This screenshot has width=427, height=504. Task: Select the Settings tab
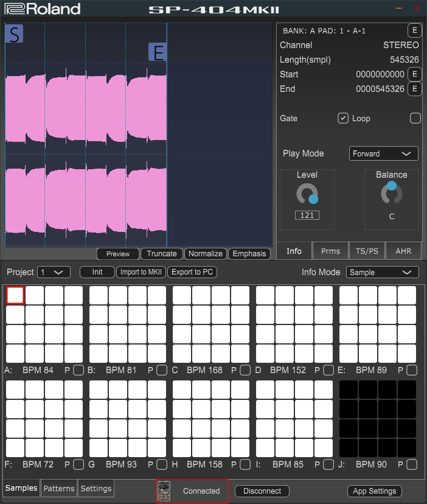tap(96, 488)
